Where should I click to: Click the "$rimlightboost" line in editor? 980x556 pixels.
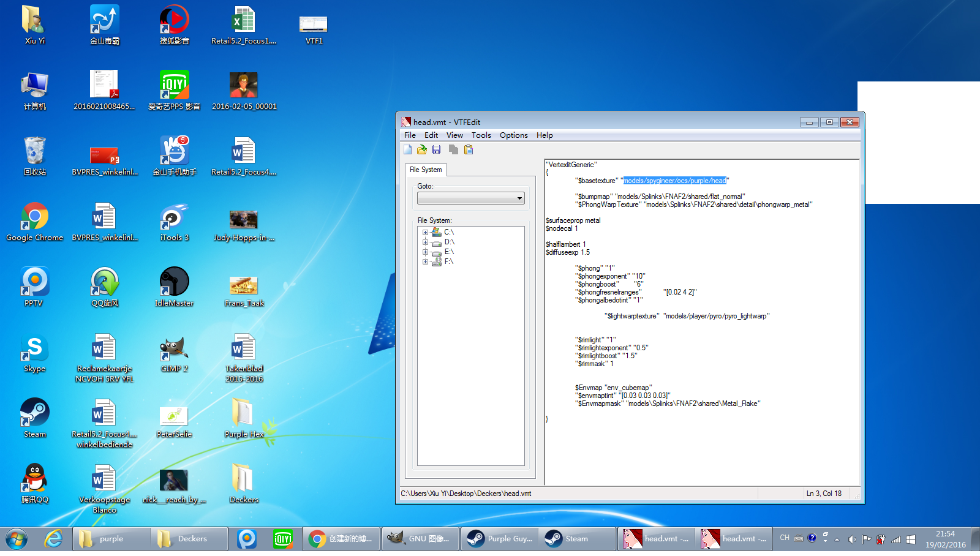606,356
